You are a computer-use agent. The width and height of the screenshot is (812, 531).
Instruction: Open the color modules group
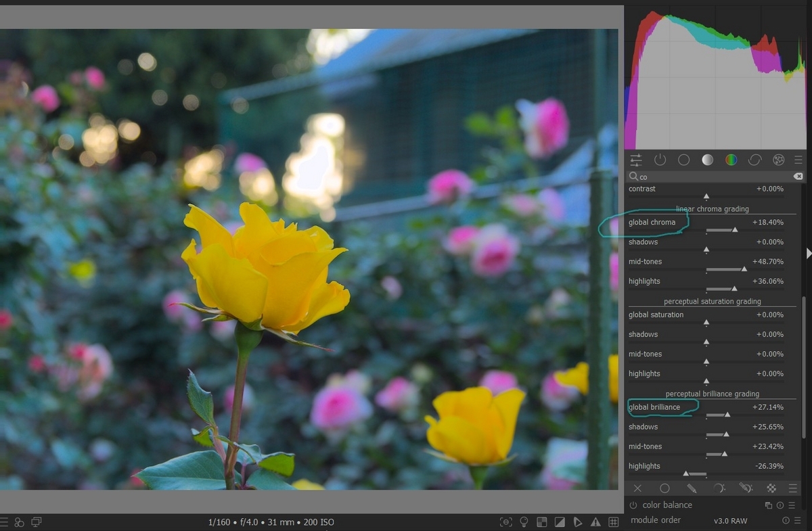(x=731, y=160)
